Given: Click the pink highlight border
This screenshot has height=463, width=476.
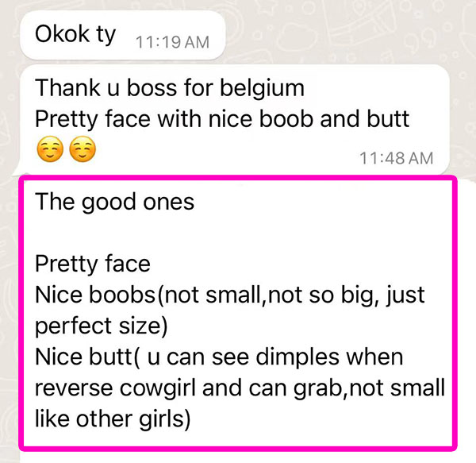Looking at the screenshot, I should point(238,178).
